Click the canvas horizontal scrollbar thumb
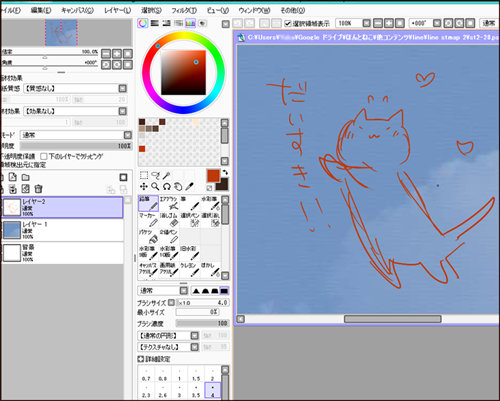 tap(393, 319)
